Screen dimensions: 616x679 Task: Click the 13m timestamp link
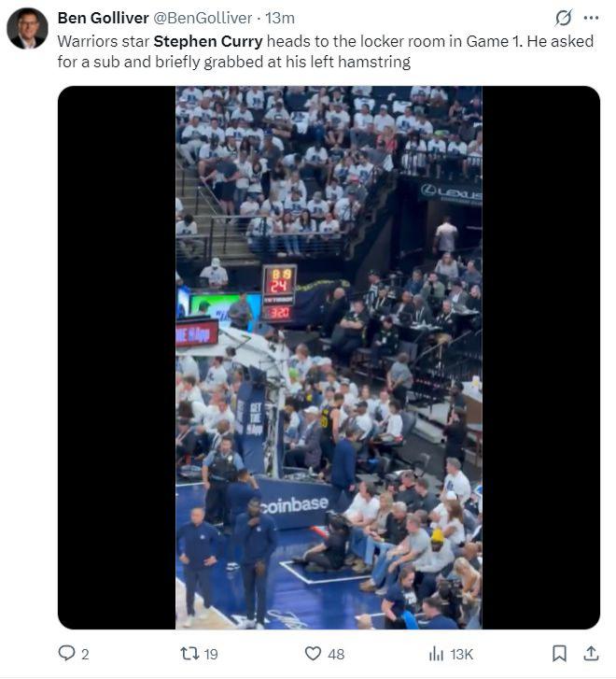click(280, 18)
